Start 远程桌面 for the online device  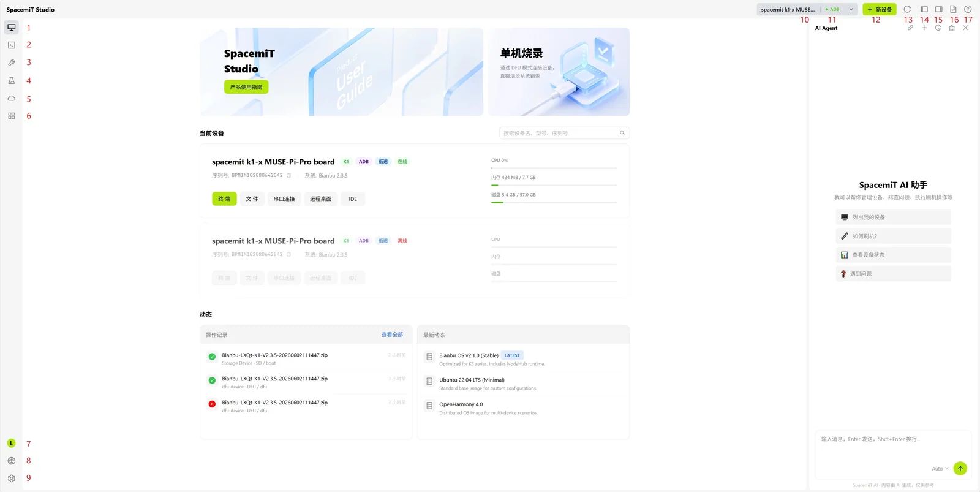pos(320,199)
